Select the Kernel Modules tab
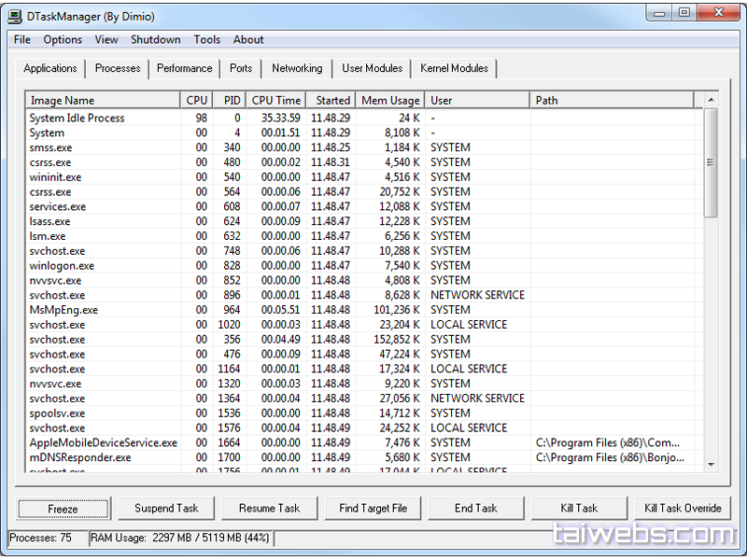This screenshot has height=560, width=747. (x=455, y=68)
